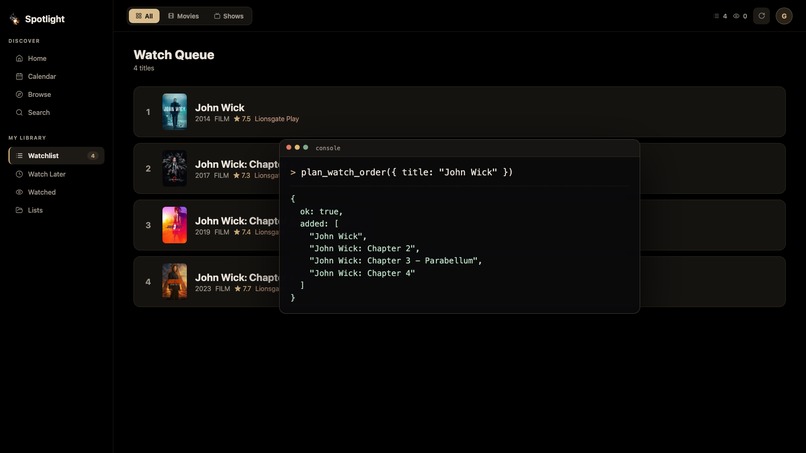Click the "ok: true," console line
Viewport: 806px width, 453px height.
(321, 211)
